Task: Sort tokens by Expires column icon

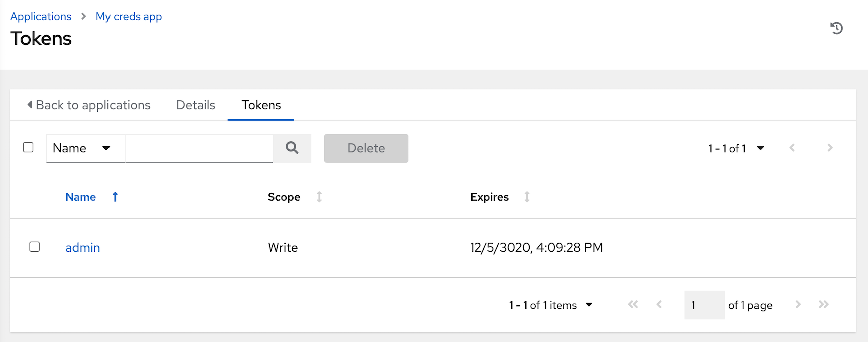Action: tap(527, 197)
